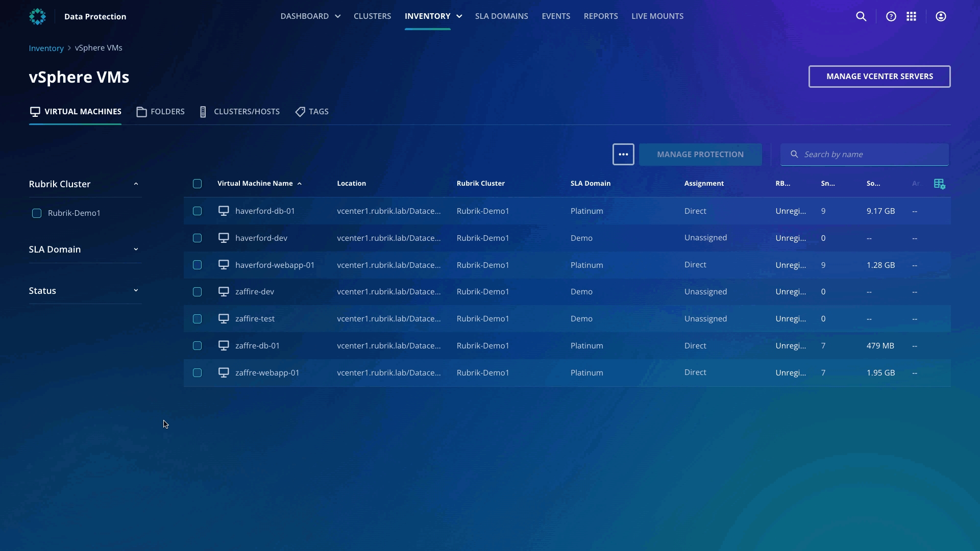
Task: Open the three-dots more actions button
Action: point(623,154)
